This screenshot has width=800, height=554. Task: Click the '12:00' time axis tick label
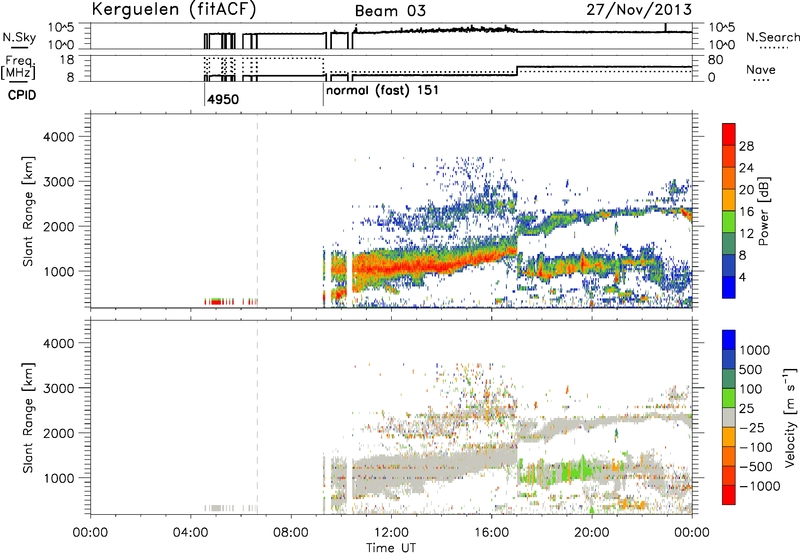point(391,533)
